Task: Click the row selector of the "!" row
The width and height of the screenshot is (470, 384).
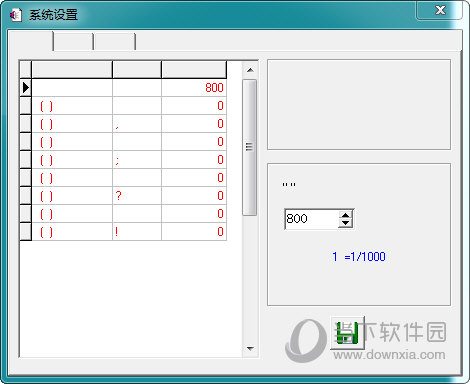Action: point(26,232)
